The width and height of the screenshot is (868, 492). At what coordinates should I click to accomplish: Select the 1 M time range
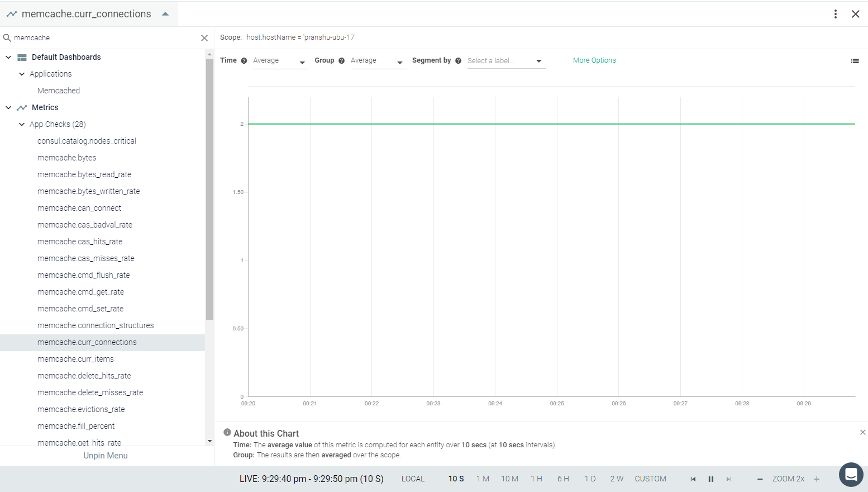click(x=483, y=479)
